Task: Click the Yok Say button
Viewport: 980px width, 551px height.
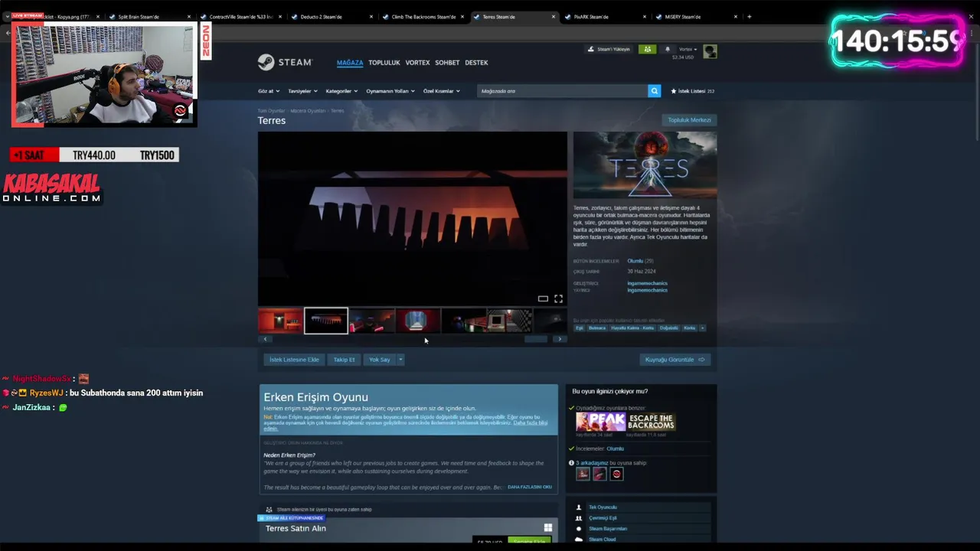Action: [x=379, y=360]
